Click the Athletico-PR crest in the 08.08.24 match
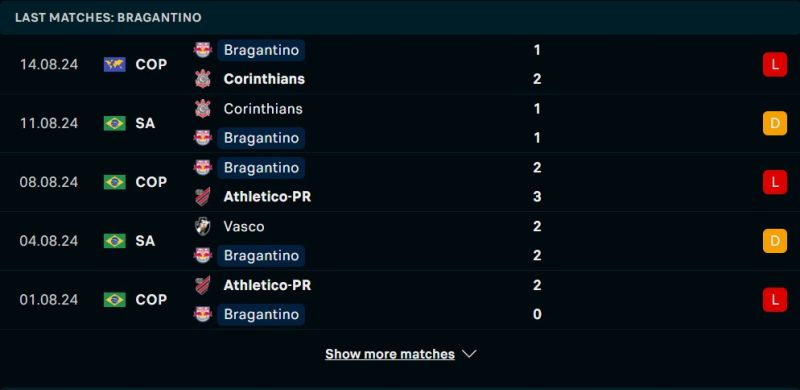The height and width of the screenshot is (390, 800). 203,197
